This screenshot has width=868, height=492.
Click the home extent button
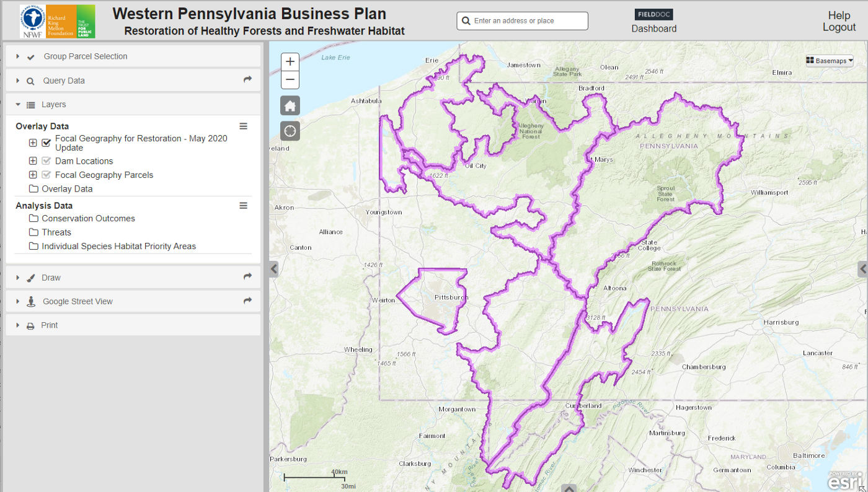coord(290,106)
